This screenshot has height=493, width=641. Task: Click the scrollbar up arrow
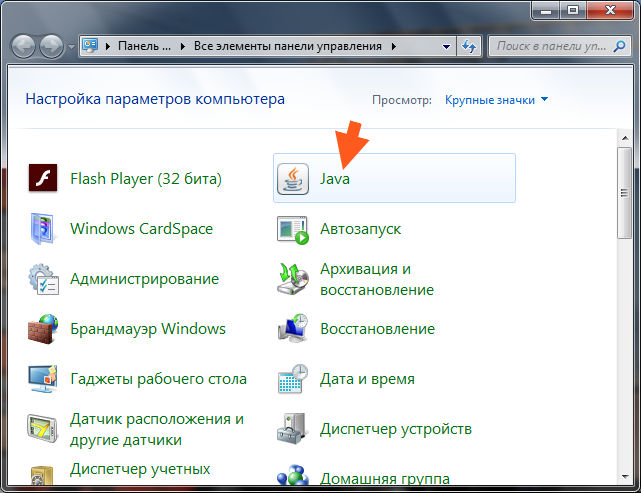point(625,139)
